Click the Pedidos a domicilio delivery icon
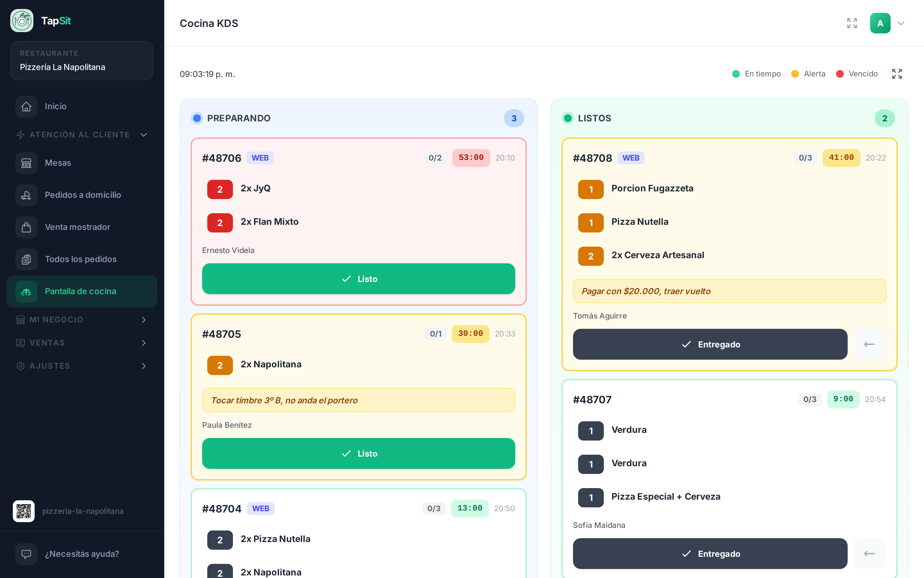The height and width of the screenshot is (578, 924). pyautogui.click(x=26, y=195)
